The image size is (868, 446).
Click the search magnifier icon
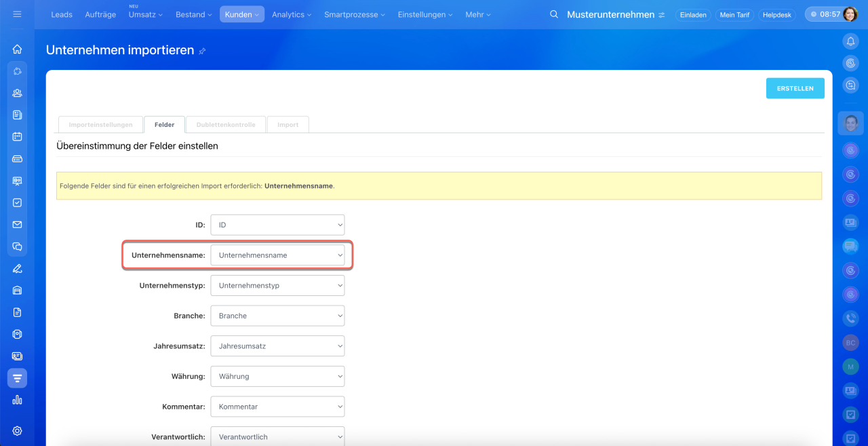(554, 14)
